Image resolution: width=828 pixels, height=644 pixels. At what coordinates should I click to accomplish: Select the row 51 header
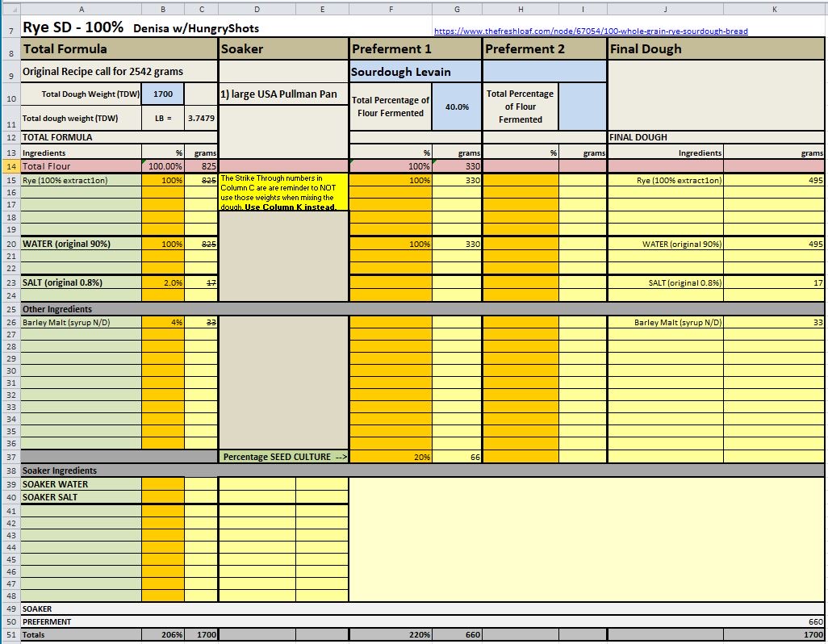tap(10, 635)
